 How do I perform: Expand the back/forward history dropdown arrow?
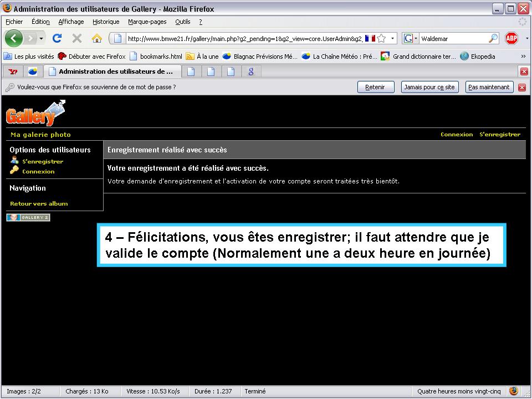pyautogui.click(x=42, y=38)
